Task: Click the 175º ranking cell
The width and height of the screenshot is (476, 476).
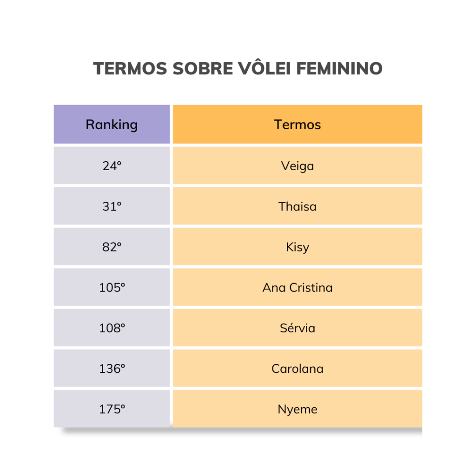Action: click(112, 410)
